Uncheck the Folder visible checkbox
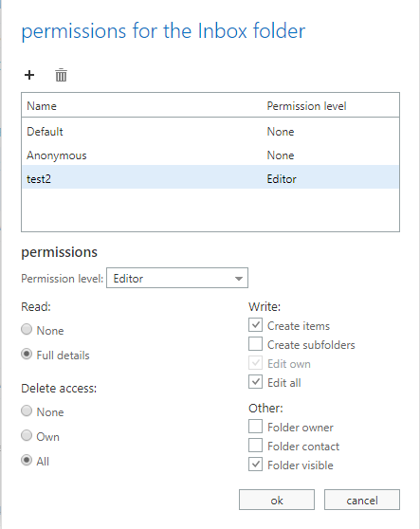Viewport: 420px width, 529px height. pos(255,465)
